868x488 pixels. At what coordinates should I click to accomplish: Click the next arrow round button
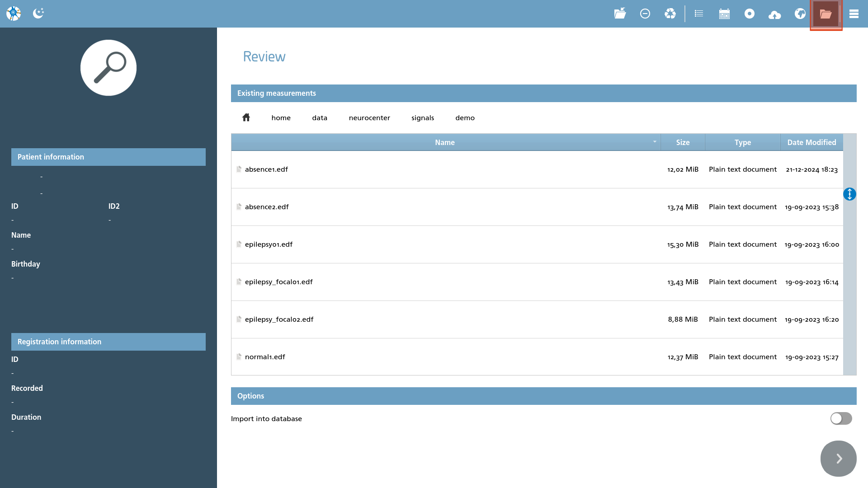coord(839,459)
